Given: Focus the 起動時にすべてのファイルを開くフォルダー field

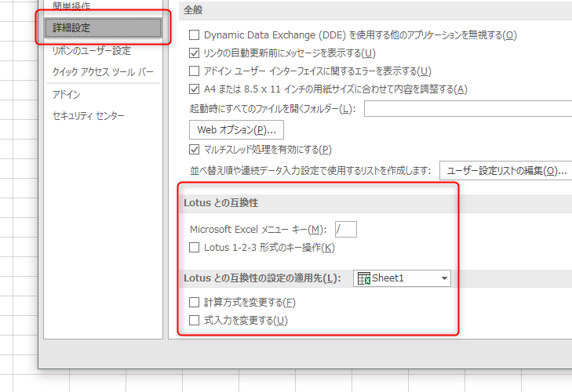Looking at the screenshot, I should coord(468,109).
